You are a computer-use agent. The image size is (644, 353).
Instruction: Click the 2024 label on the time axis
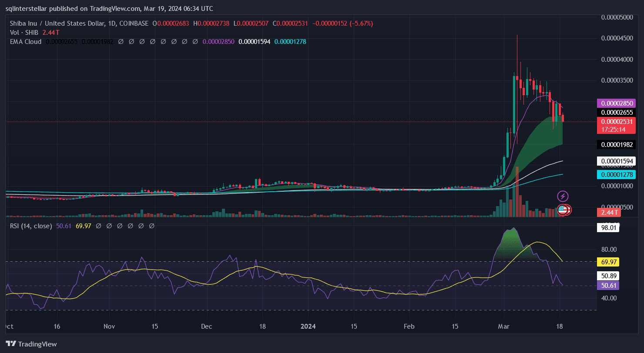tap(308, 326)
